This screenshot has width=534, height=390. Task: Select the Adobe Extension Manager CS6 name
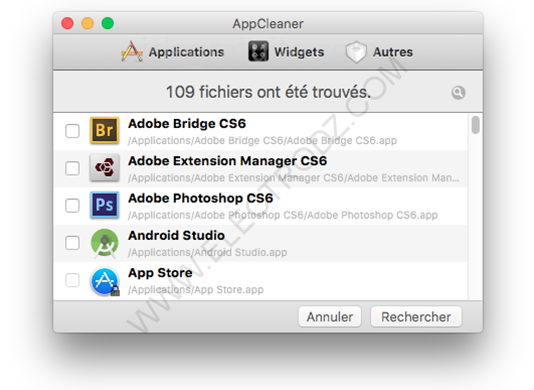227,161
